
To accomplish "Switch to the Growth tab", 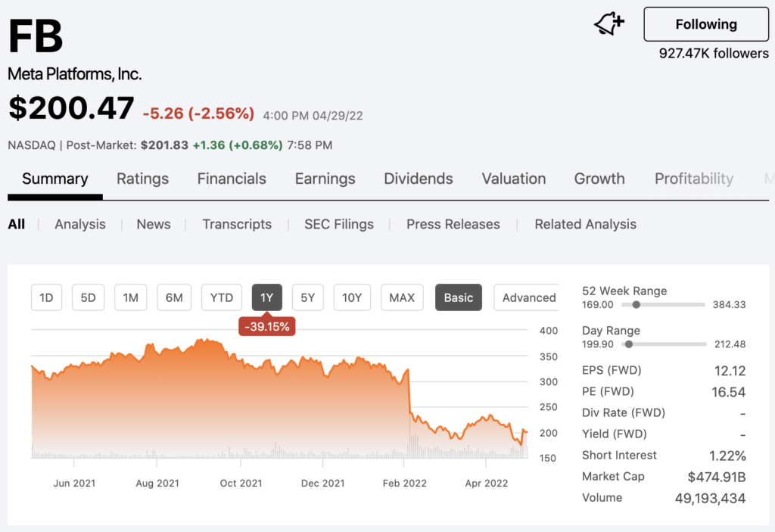I will pyautogui.click(x=599, y=179).
